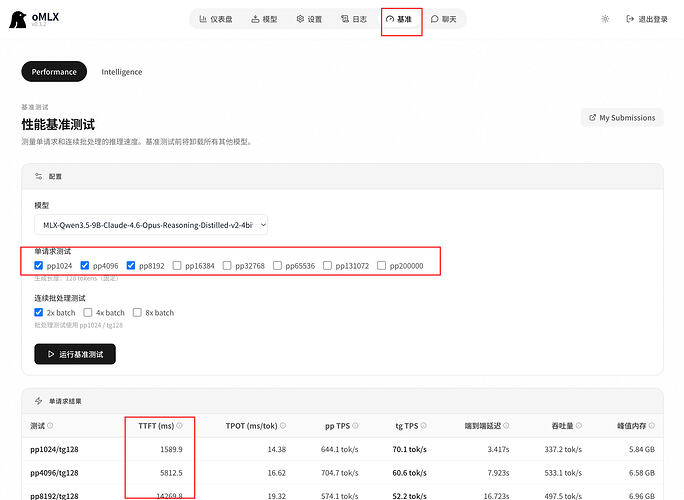684x500 pixels.
Task: Open the 基准 benchmark tab
Action: tap(399, 19)
